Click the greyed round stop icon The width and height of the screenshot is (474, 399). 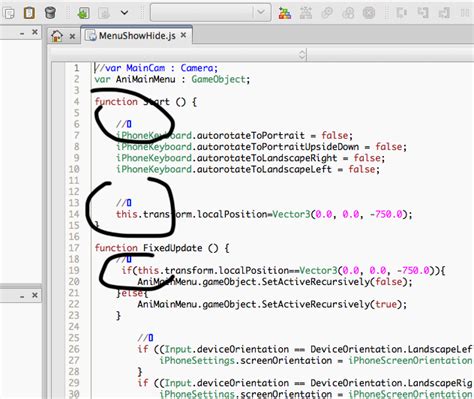coord(369,13)
